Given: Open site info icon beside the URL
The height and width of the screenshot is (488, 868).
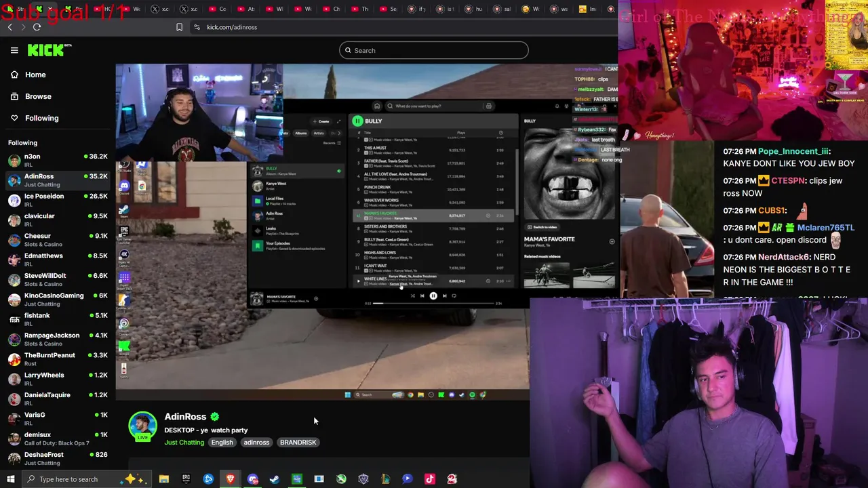Looking at the screenshot, I should pos(197,27).
